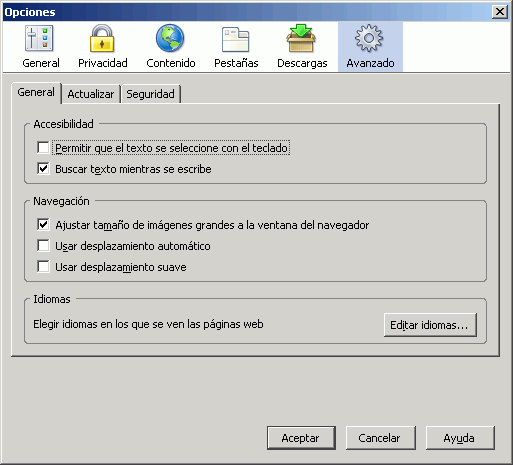Switch to the General sub-tab

tap(36, 92)
